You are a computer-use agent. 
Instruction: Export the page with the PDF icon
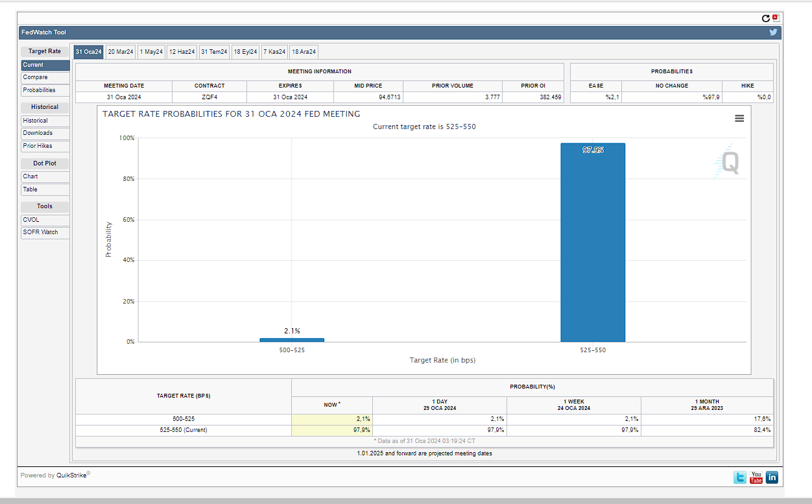coord(776,18)
